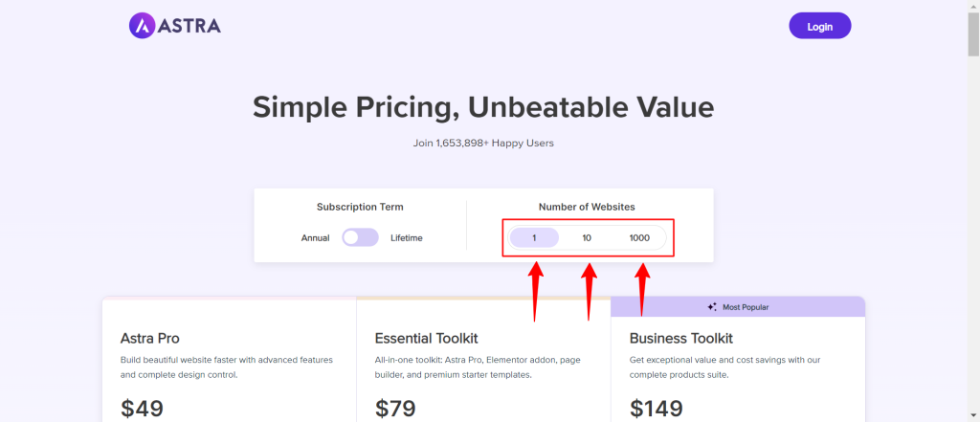Select 1 website option
Image resolution: width=980 pixels, height=422 pixels.
click(x=534, y=237)
